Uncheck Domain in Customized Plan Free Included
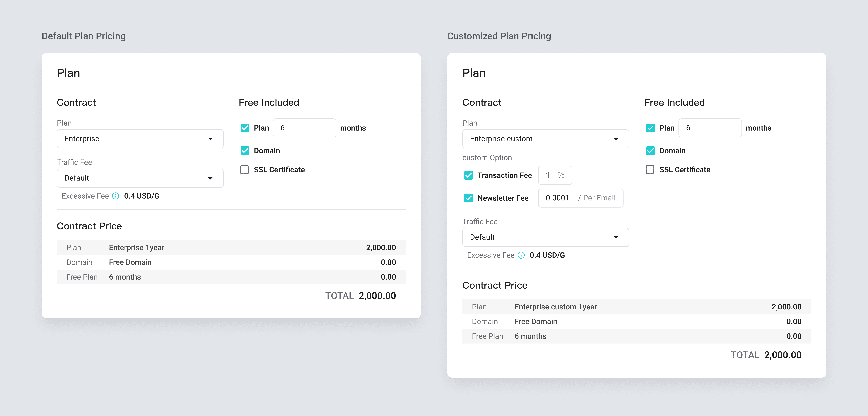 coord(650,151)
